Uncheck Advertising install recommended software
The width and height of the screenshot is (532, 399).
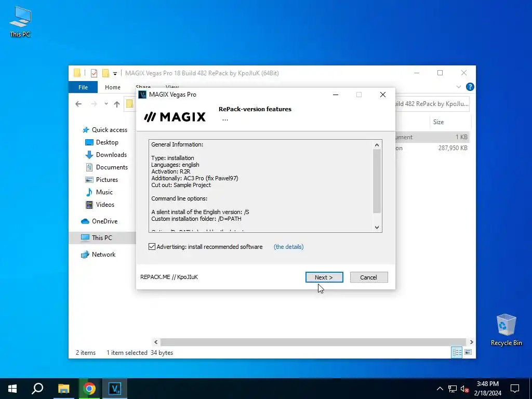point(152,247)
